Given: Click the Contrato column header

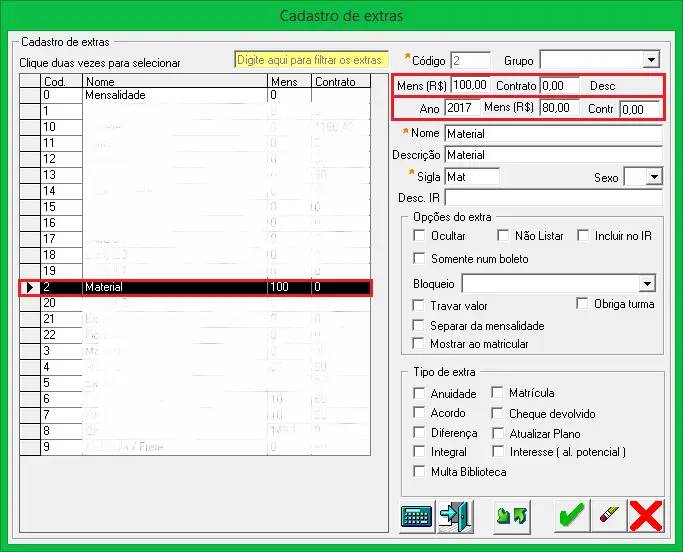Looking at the screenshot, I should coord(335,82).
